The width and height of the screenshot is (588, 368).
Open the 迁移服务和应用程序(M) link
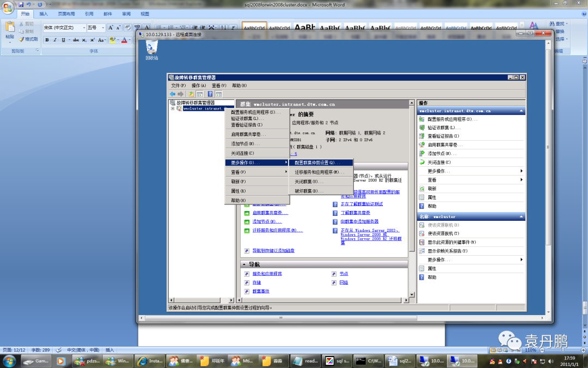pos(277,230)
